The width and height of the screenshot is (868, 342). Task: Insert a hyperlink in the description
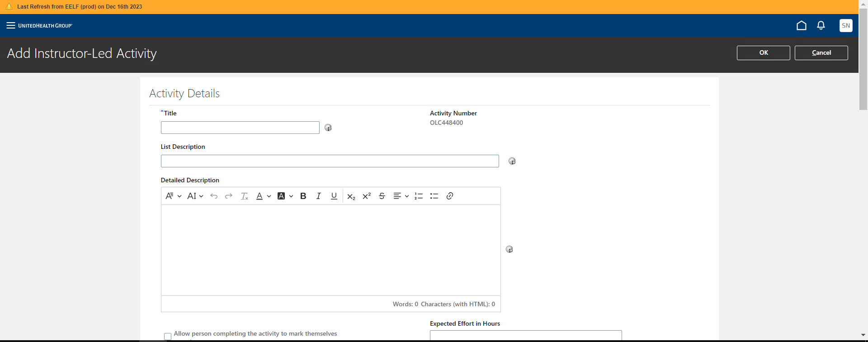(450, 196)
